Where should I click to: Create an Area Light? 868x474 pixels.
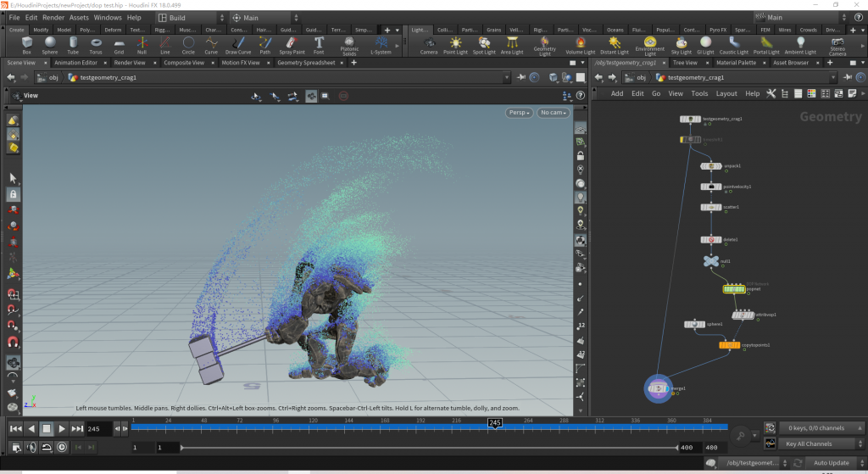pyautogui.click(x=512, y=46)
